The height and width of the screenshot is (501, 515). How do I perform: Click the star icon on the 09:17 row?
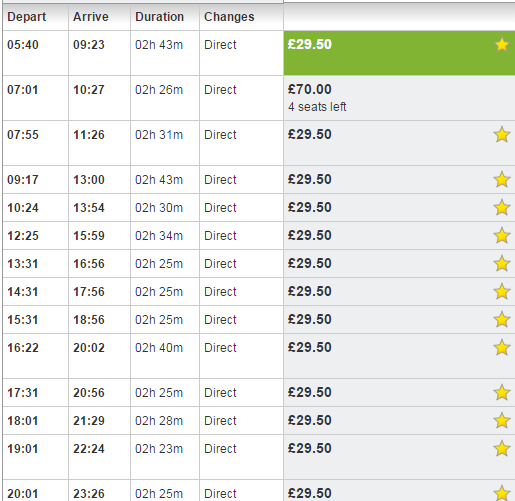(x=502, y=180)
